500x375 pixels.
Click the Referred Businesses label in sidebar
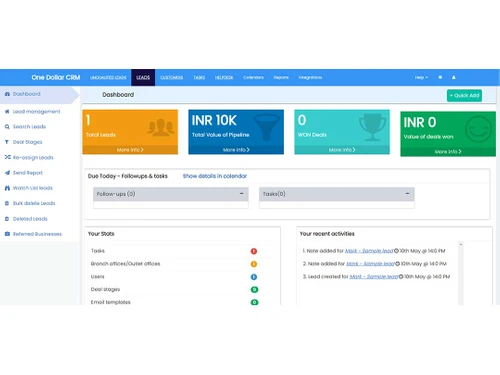pos(37,234)
